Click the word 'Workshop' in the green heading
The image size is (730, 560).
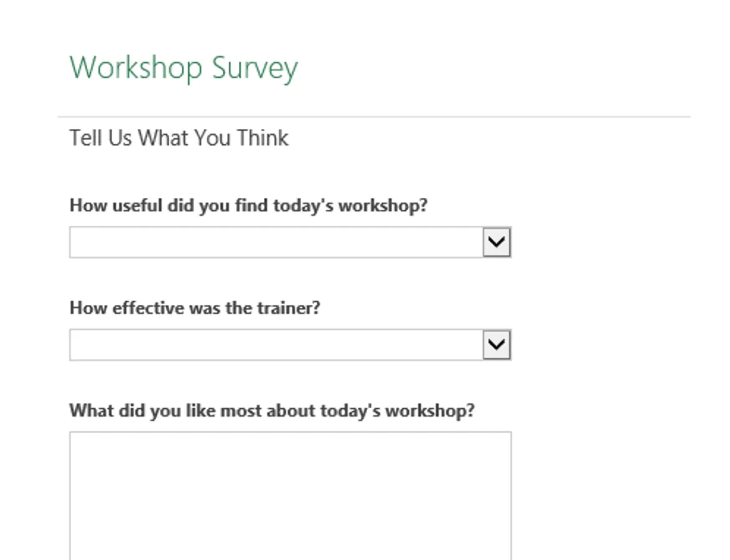pos(136,68)
